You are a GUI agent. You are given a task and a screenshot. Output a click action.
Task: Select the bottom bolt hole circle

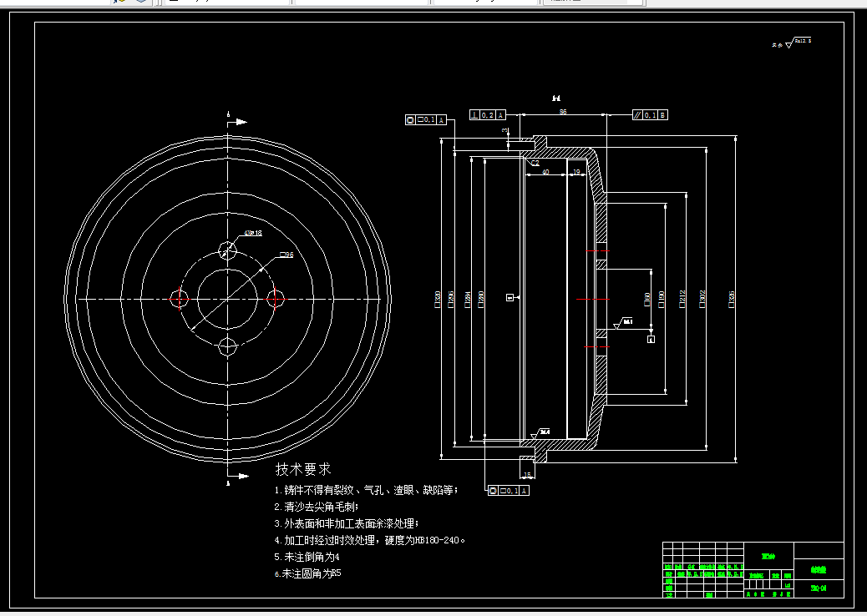[227, 347]
